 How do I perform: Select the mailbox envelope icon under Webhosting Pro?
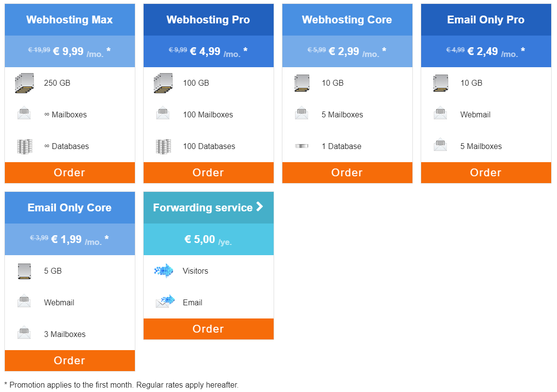pos(163,114)
